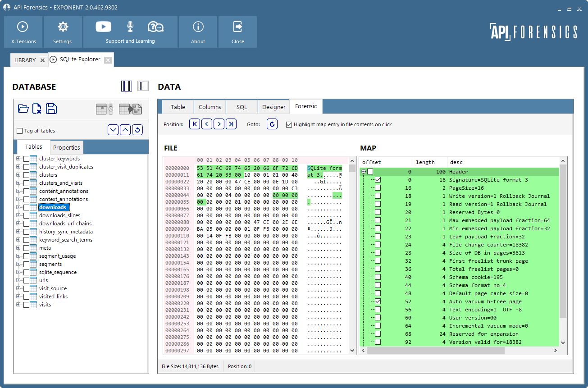Collapse the Header node in MAP tree

pos(363,172)
